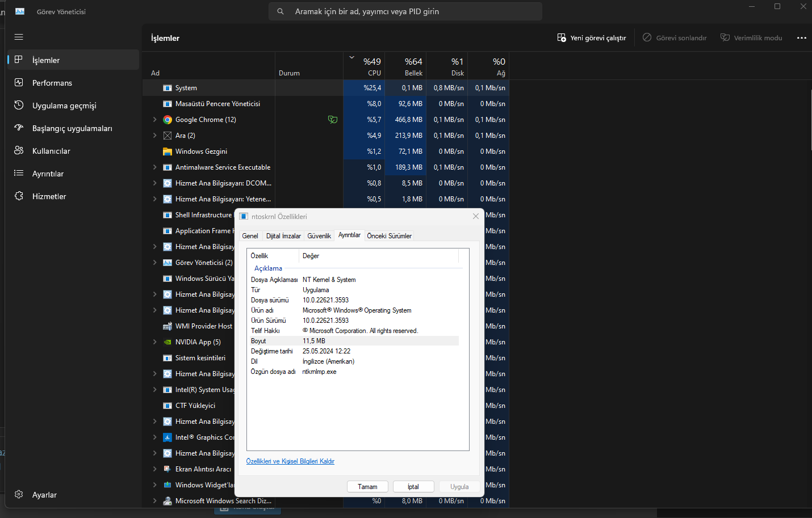
Task: Sort by the Durum column header
Action: coord(309,66)
